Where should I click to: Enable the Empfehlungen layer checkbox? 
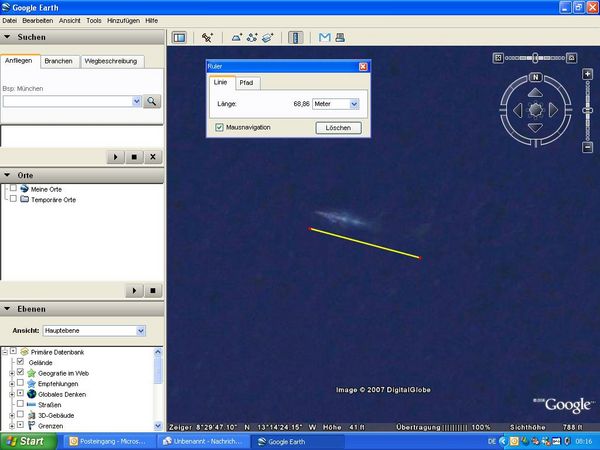coord(21,383)
